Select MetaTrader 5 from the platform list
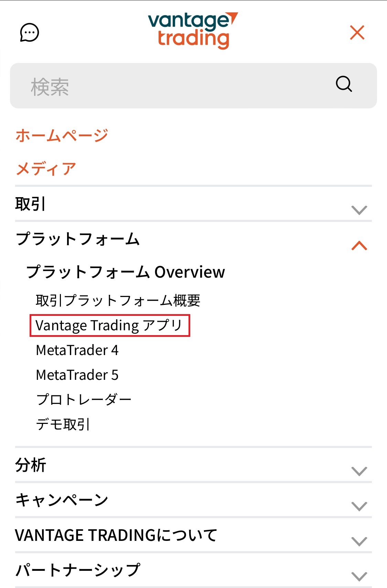 77,375
